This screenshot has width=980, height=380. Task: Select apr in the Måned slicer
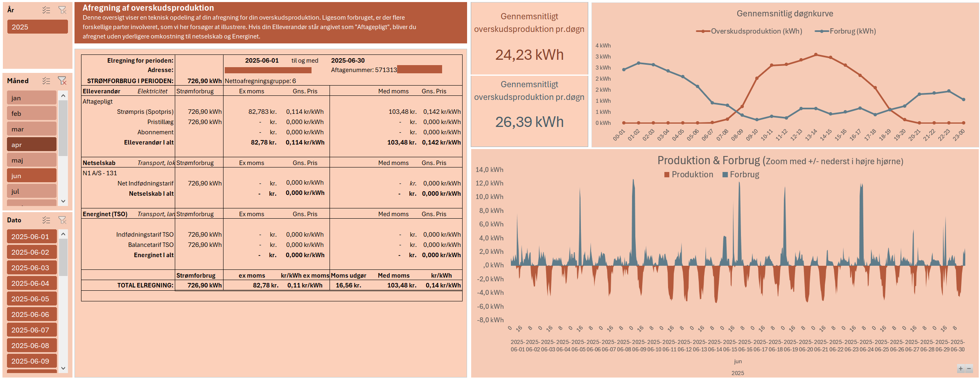pos(32,145)
